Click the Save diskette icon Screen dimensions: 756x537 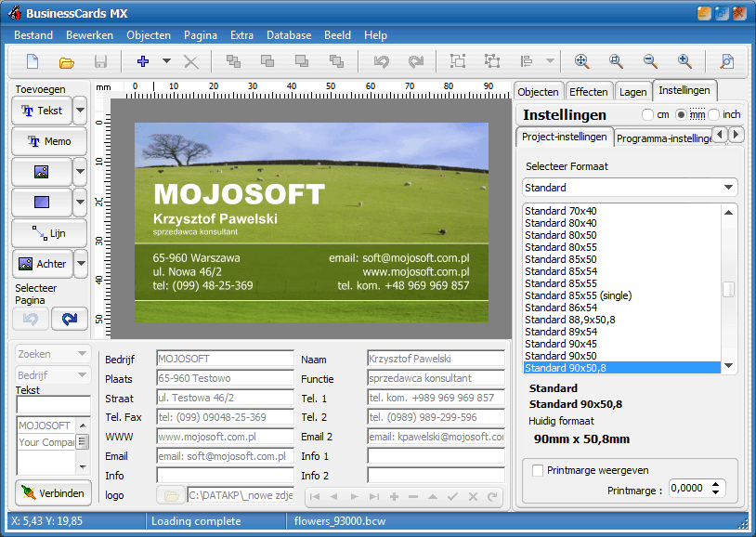(x=100, y=61)
